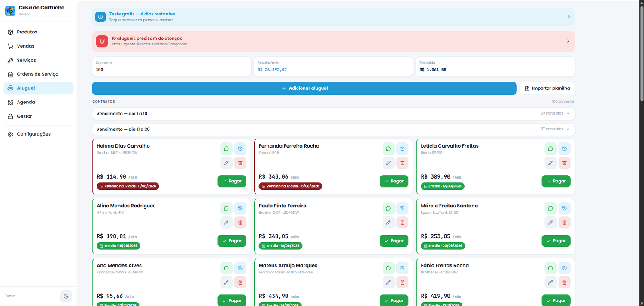Click Pagar on Aline Mendes Rodrigues card
Viewport: 644px width, 306px height.
[232, 241]
